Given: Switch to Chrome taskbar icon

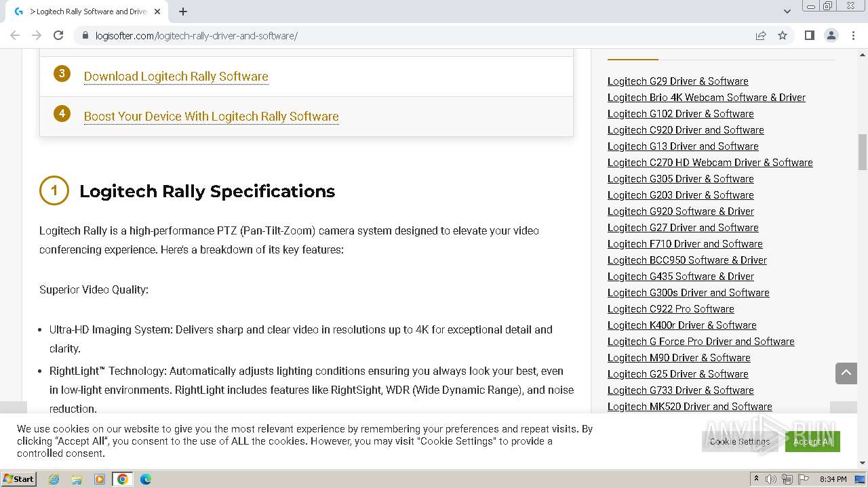Looking at the screenshot, I should coord(123,479).
